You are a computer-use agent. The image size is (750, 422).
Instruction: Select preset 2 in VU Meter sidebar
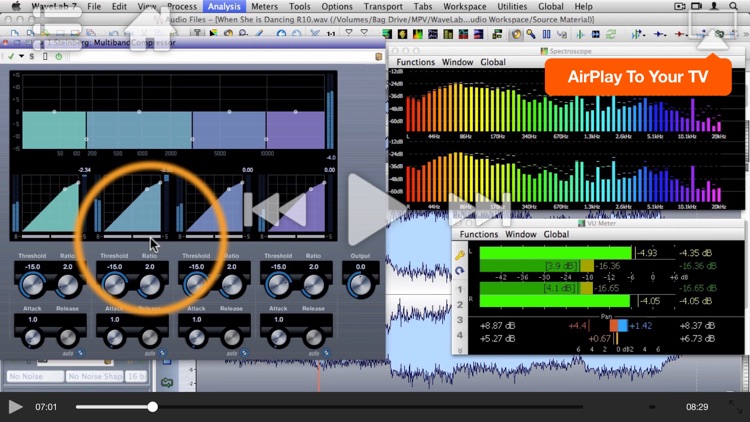click(x=460, y=304)
